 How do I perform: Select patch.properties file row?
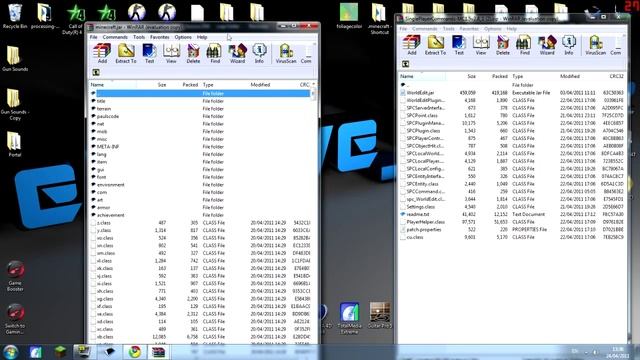pos(512,230)
